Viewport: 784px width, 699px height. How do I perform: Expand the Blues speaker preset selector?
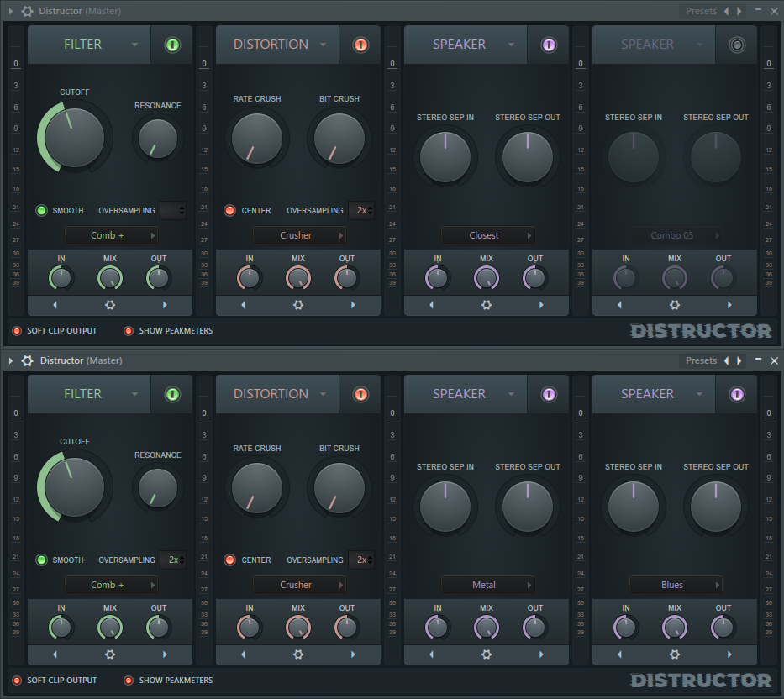(676, 585)
